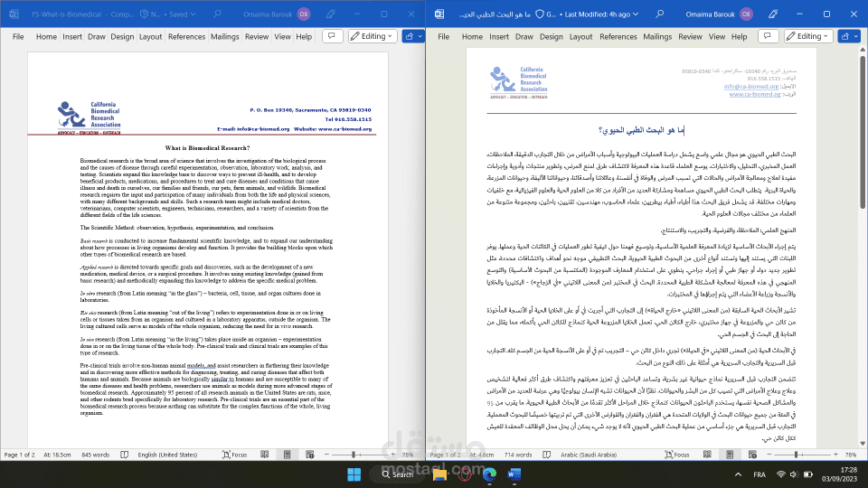
Task: Click the English (United States) language indicator
Action: (167, 455)
